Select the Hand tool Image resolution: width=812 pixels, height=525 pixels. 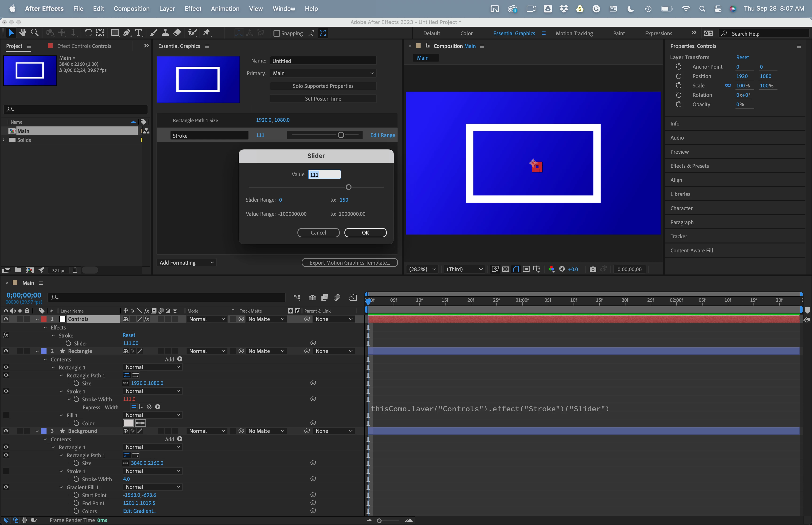point(23,33)
